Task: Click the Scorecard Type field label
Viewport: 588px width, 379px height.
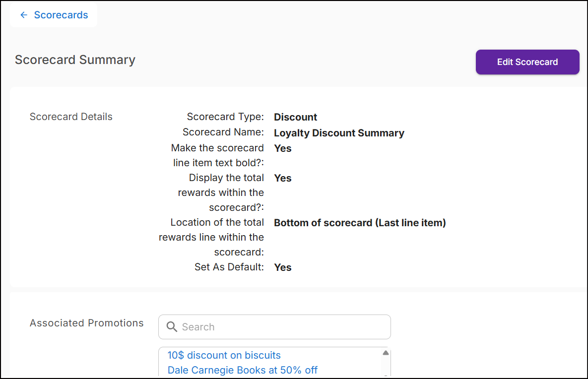Action: coord(225,117)
